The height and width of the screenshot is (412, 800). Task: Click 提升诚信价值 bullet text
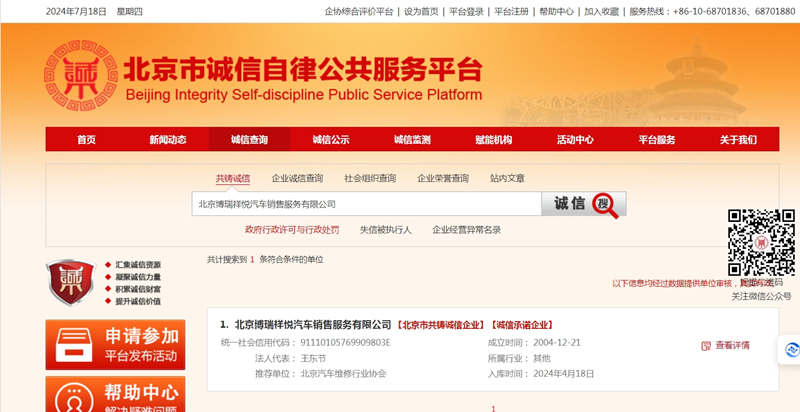(138, 301)
